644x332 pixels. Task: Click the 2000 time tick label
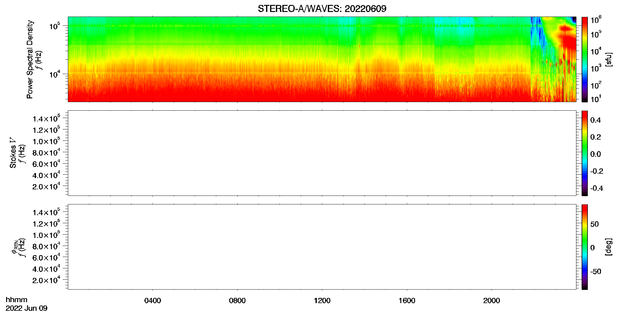(492, 301)
